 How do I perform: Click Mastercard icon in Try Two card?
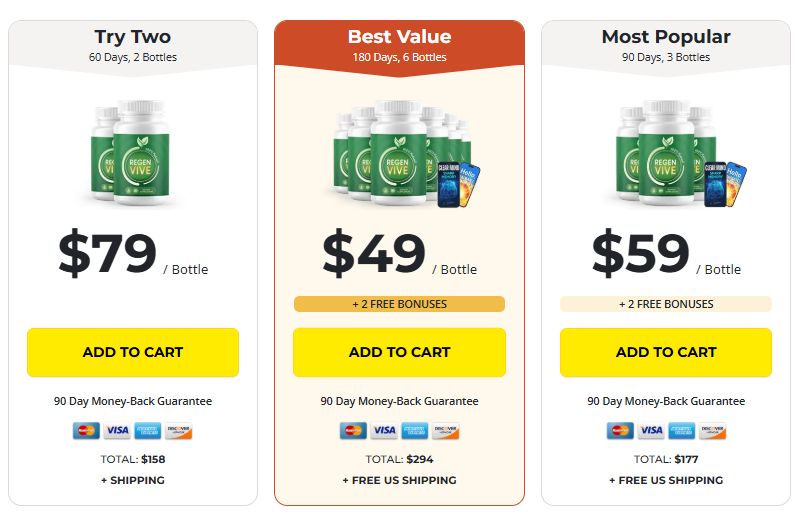click(86, 431)
